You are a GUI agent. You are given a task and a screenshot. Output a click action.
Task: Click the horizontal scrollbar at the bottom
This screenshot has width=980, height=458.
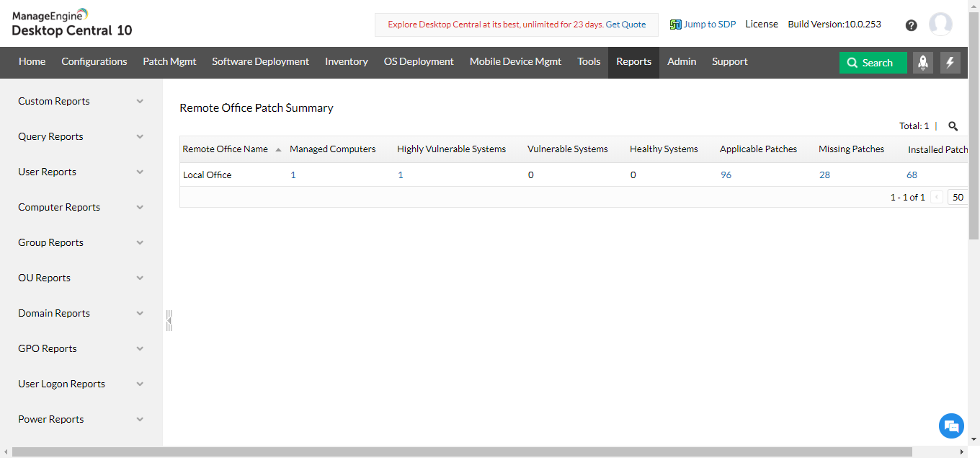(x=461, y=452)
